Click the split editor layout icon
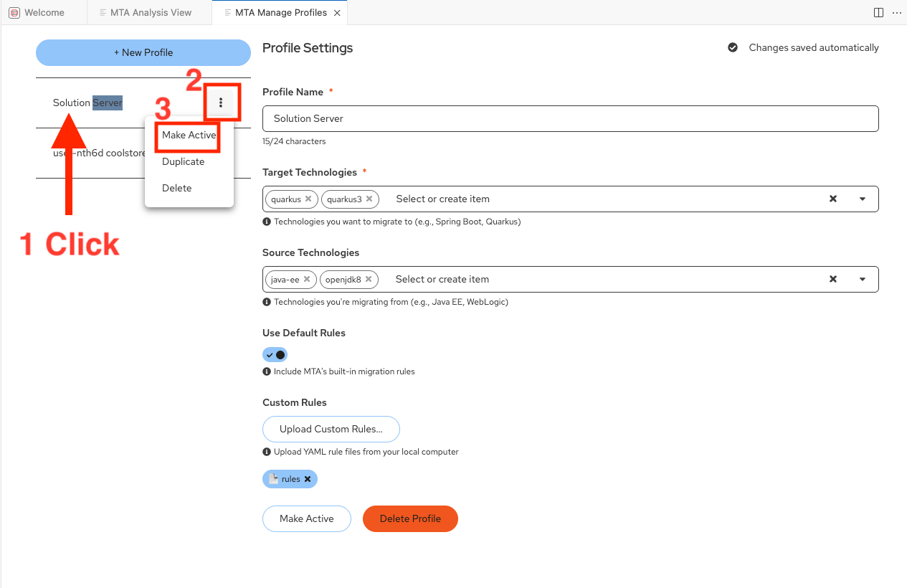Screen dimensions: 907x588 click(x=878, y=12)
